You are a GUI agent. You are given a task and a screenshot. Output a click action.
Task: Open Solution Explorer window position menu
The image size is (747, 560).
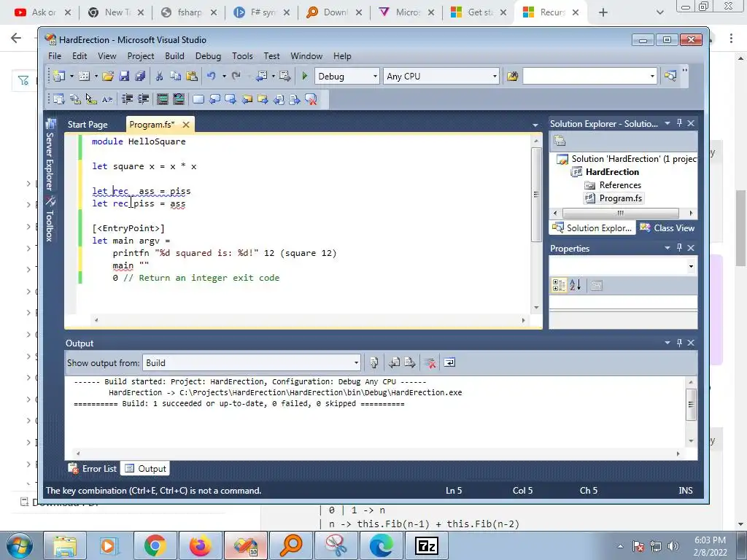click(x=667, y=123)
